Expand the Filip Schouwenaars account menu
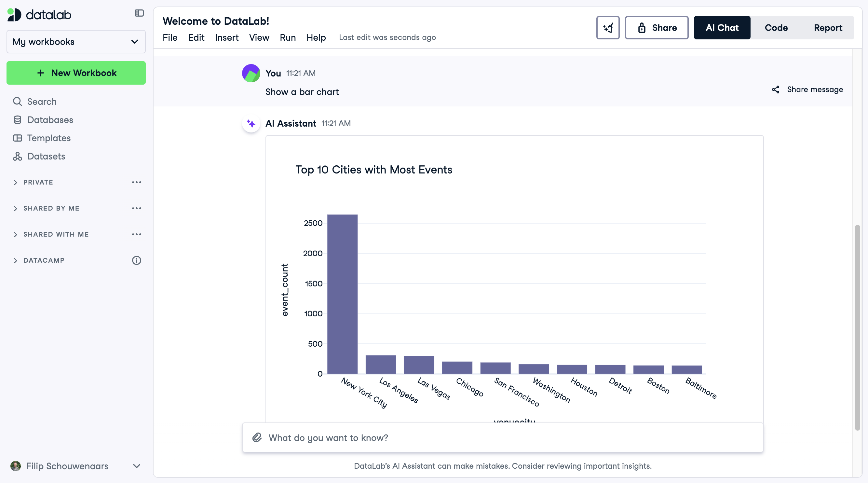This screenshot has height=483, width=868. [x=136, y=466]
